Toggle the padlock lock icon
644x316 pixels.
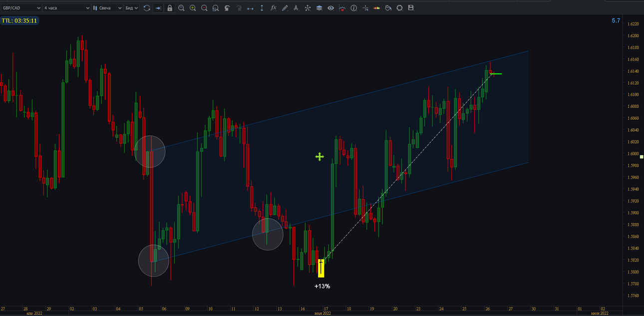[170, 8]
